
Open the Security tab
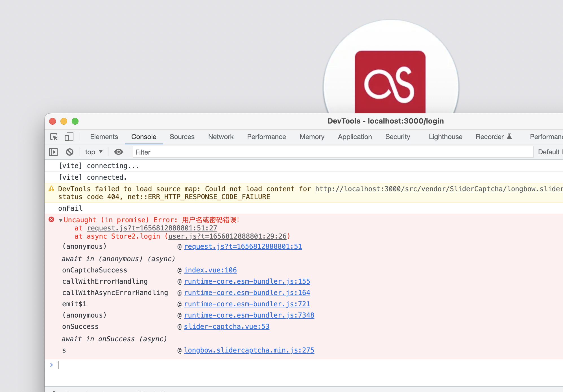point(398,137)
